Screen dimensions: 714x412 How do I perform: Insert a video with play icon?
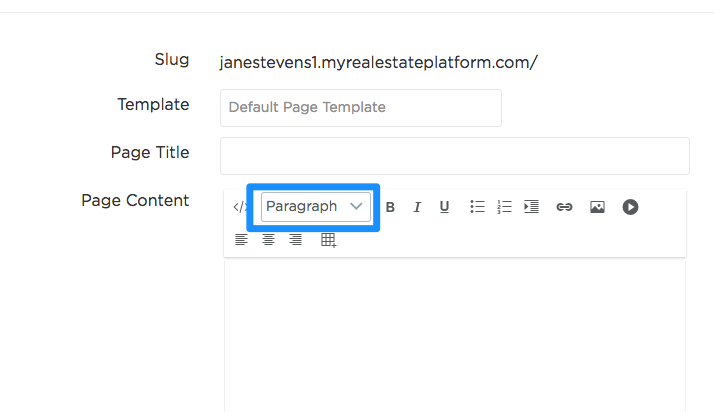630,207
